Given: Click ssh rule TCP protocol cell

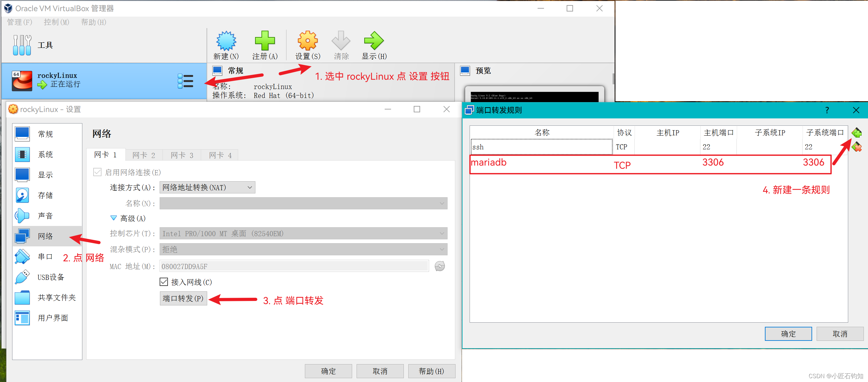Looking at the screenshot, I should tap(624, 147).
